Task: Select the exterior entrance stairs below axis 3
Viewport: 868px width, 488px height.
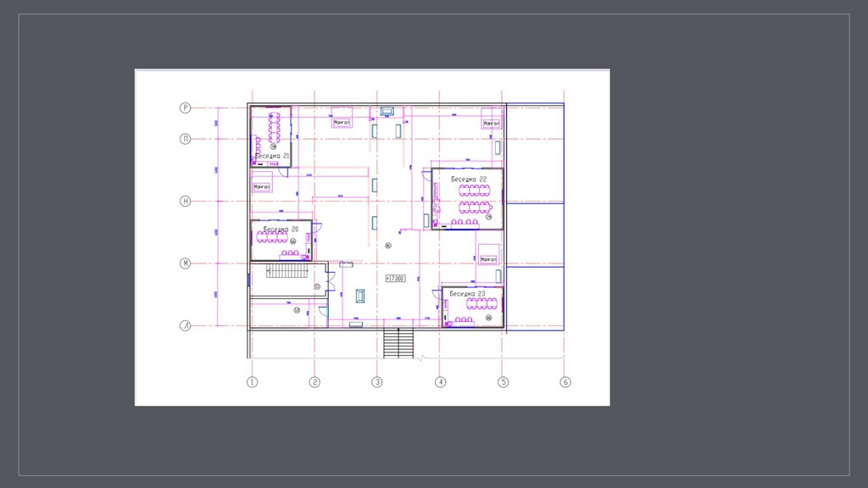Action: point(398,343)
